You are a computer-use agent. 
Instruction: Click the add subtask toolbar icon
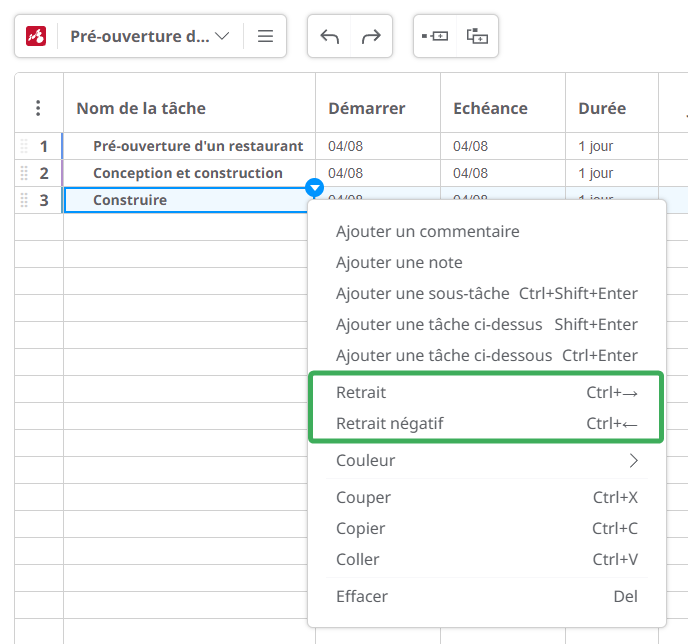[477, 36]
